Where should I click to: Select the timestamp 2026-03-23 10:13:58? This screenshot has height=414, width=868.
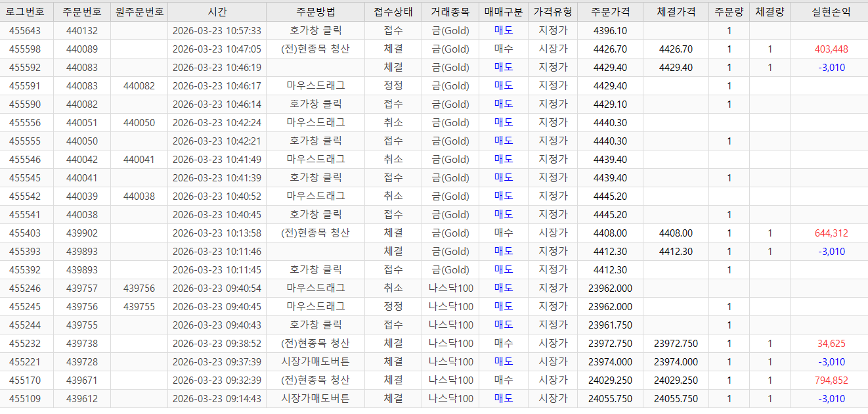coord(217,233)
